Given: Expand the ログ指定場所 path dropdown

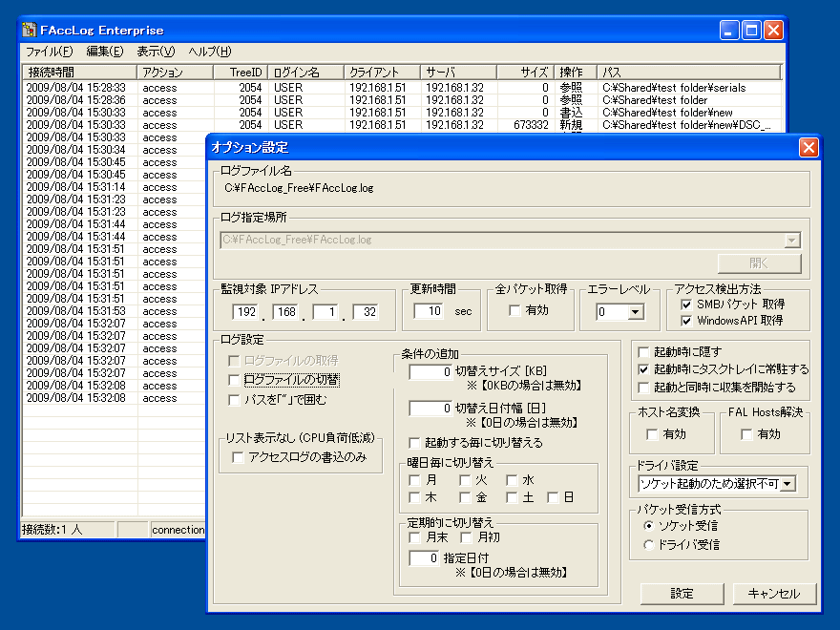Looking at the screenshot, I should (791, 240).
